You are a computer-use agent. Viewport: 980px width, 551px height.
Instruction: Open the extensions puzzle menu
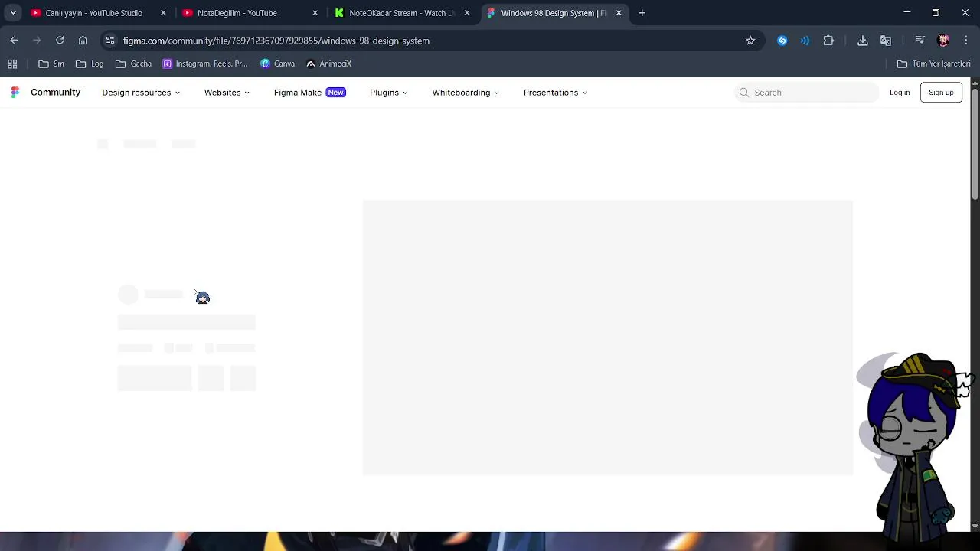[x=828, y=41]
